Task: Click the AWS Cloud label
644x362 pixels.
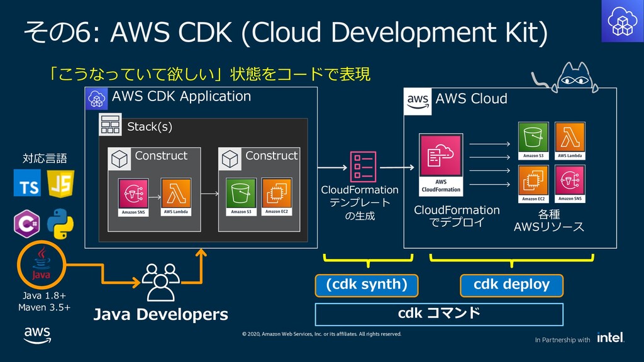Action: pos(471,99)
